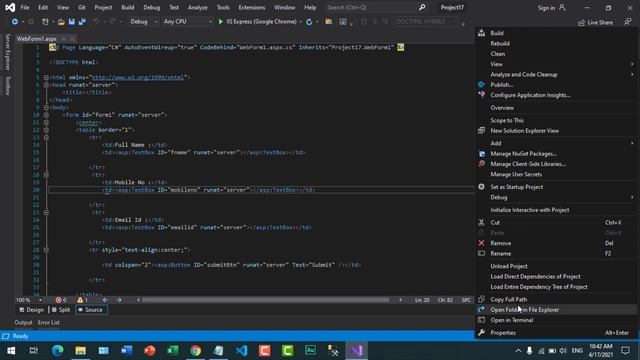Expand the Debug submenu in context menu
This screenshot has height=360, width=640.
(x=557, y=197)
